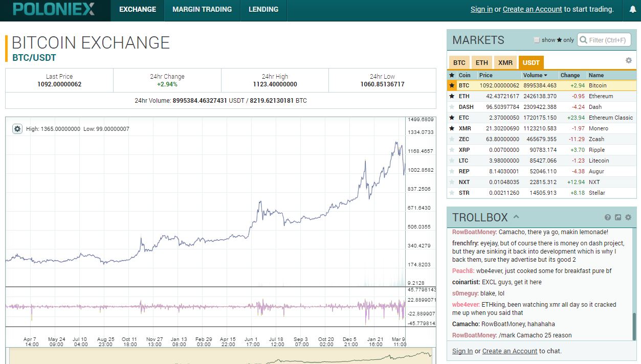Enable the show starred only checkbox
Screen dimensions: 641x364
coord(537,40)
